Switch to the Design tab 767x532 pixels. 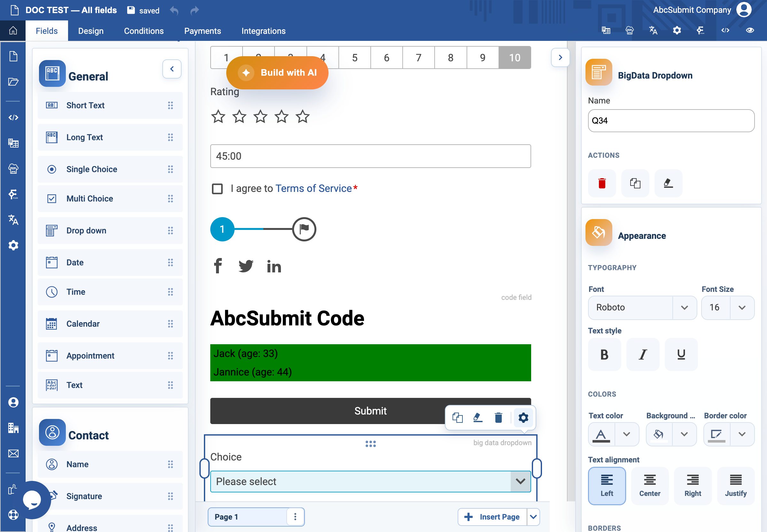(91, 31)
